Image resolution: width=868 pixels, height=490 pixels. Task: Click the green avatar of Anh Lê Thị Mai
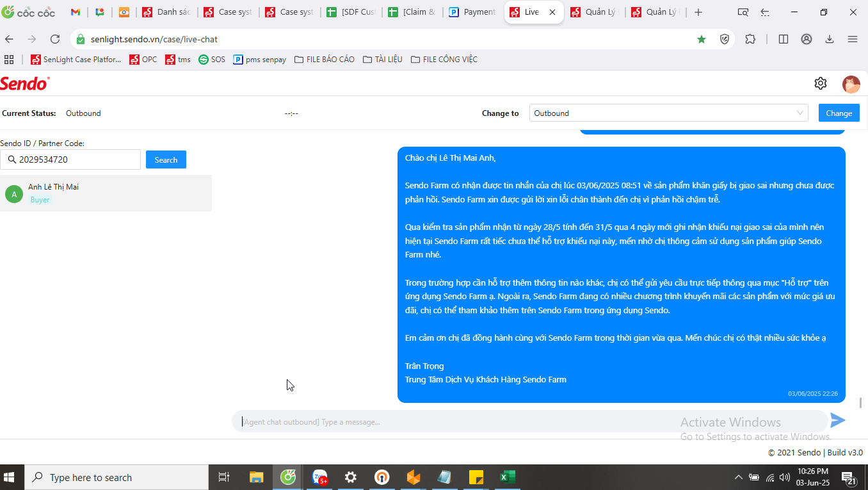pyautogui.click(x=14, y=193)
